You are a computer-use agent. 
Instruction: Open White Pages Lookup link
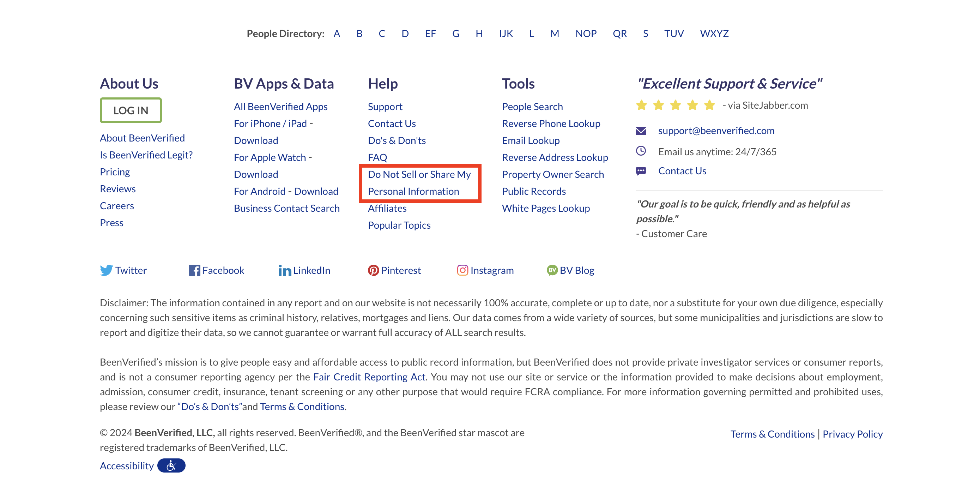click(x=546, y=208)
